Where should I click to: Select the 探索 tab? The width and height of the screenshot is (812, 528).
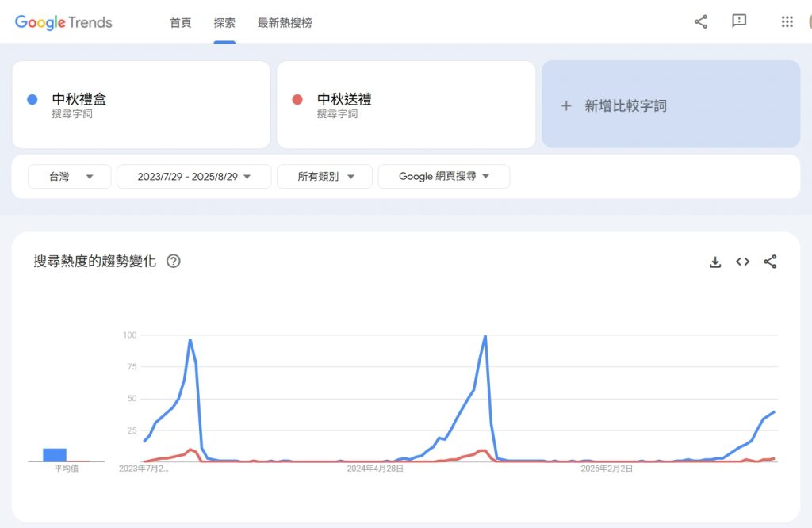[x=224, y=23]
